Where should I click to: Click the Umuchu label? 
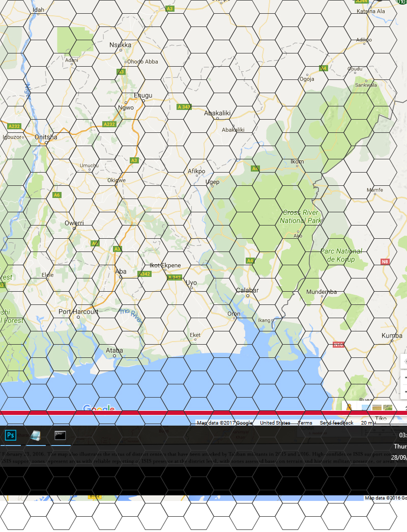pos(89,165)
